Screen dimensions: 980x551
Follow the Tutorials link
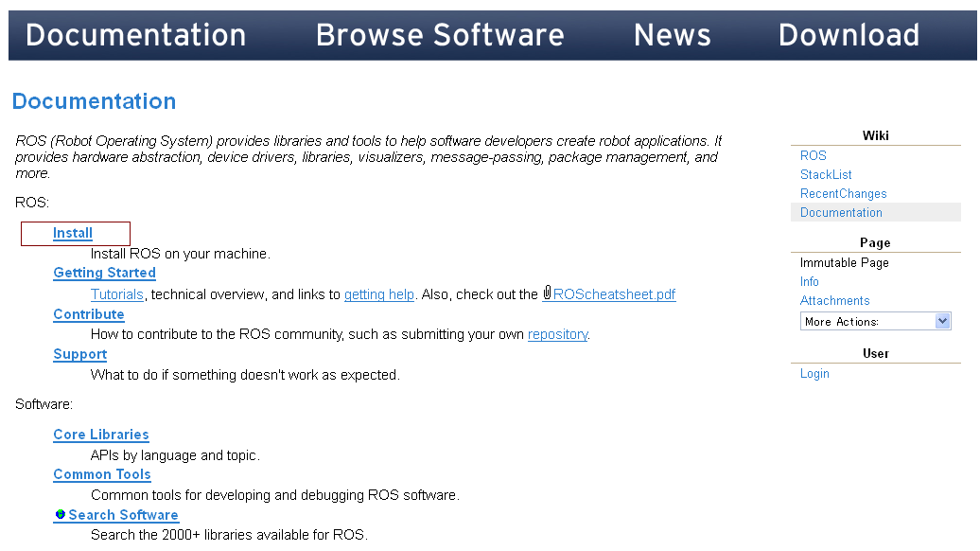117,294
